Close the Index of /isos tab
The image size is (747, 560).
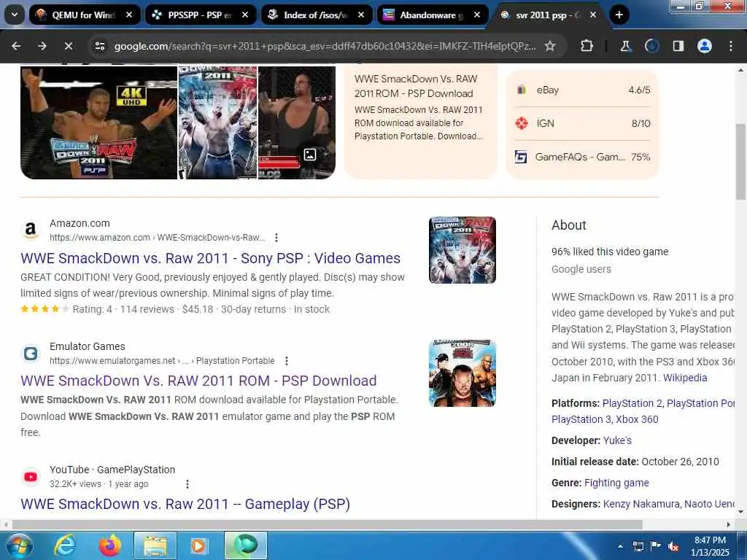(x=361, y=15)
